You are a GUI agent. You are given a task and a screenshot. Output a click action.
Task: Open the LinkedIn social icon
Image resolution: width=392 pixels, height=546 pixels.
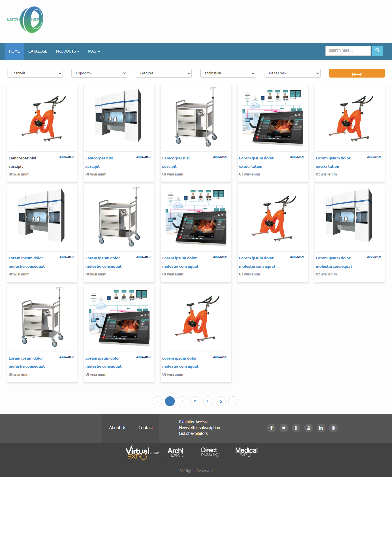[321, 428]
